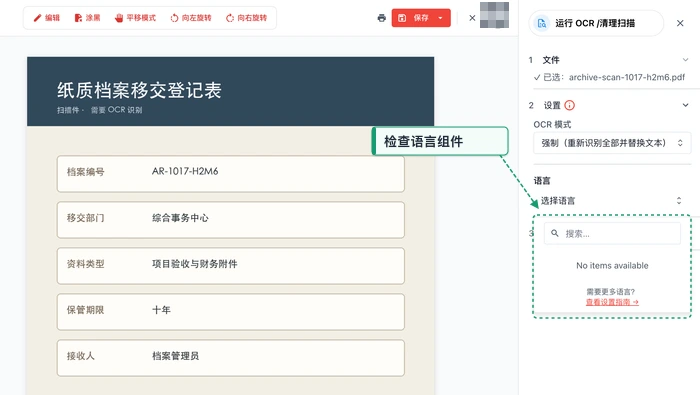Image resolution: width=700 pixels, height=395 pixels.
Task: Rotate page right with 向右旋转
Action: click(x=246, y=18)
